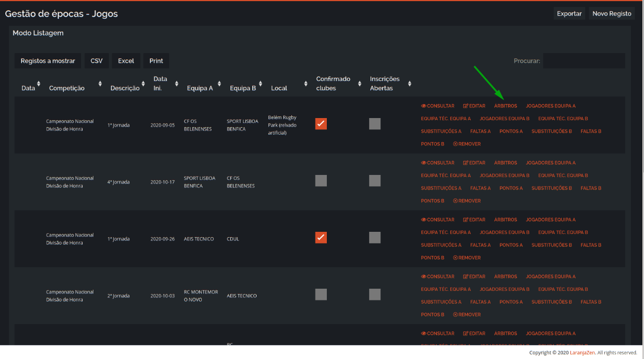This screenshot has width=644, height=359.
Task: Uncheck Confirmado clubes for AEIS TECNICO vs CDUL
Action: [x=321, y=238]
